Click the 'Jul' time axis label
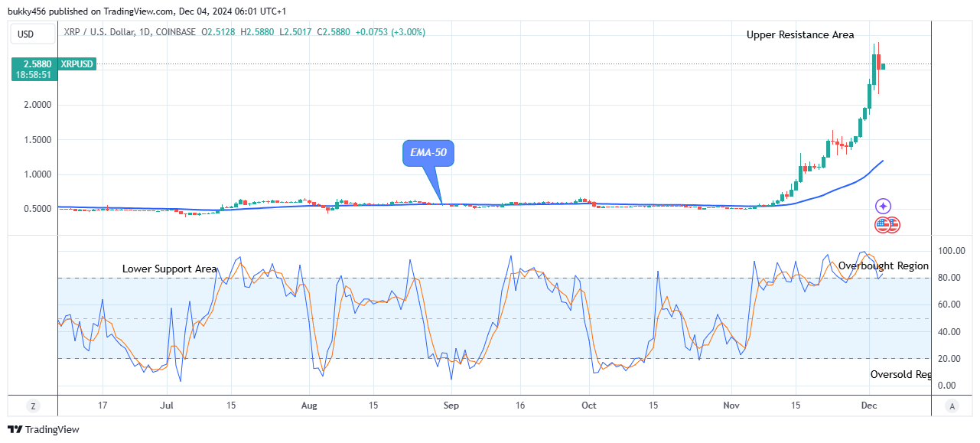The image size is (980, 443). 167,406
